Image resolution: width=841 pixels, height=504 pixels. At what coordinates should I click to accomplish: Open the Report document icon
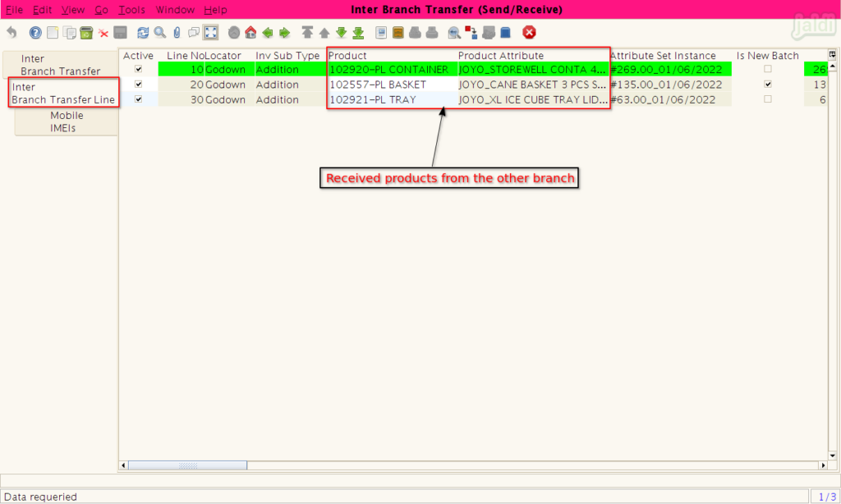(x=381, y=33)
